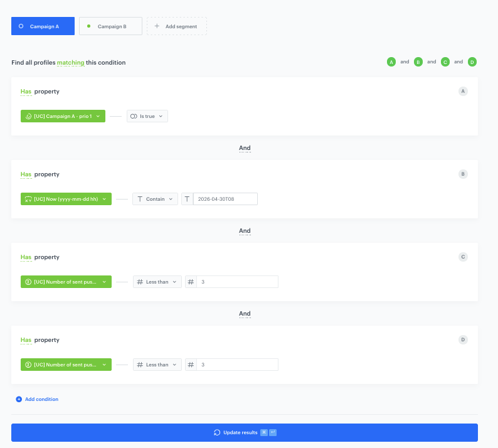Toggle the 'And' operator between conditions A and B
Image resolution: width=498 pixels, height=448 pixels.
click(245, 148)
